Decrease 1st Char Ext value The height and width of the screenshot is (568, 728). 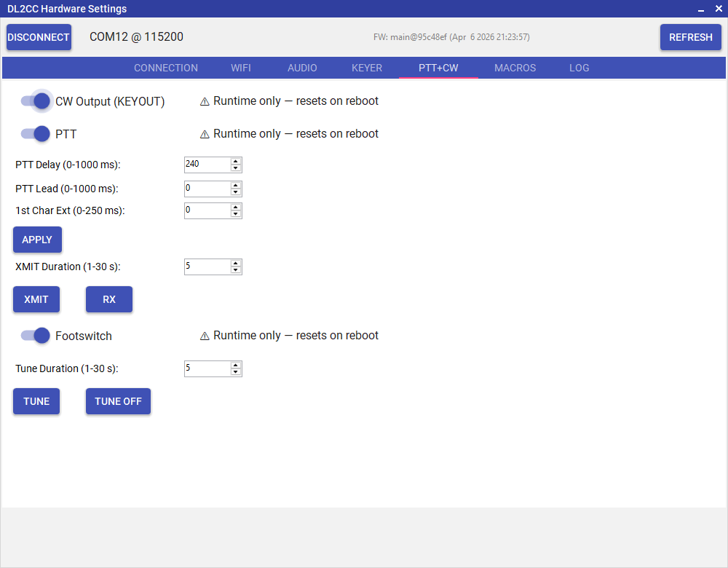pyautogui.click(x=236, y=214)
